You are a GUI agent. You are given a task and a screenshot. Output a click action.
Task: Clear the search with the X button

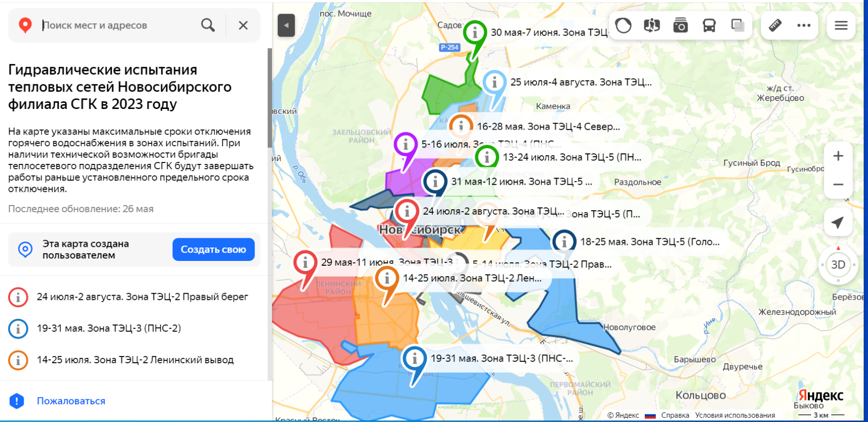pos(243,25)
